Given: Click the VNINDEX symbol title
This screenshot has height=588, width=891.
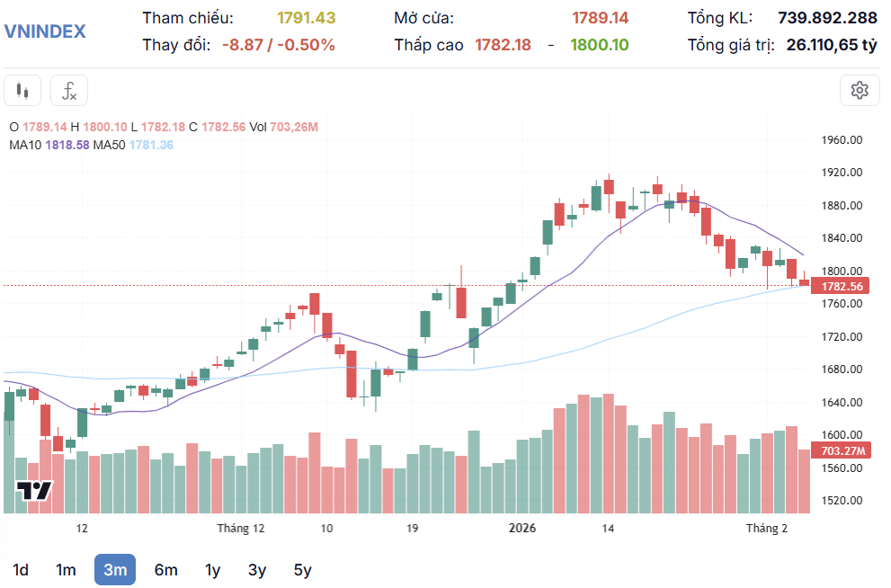Looking at the screenshot, I should [x=45, y=31].
